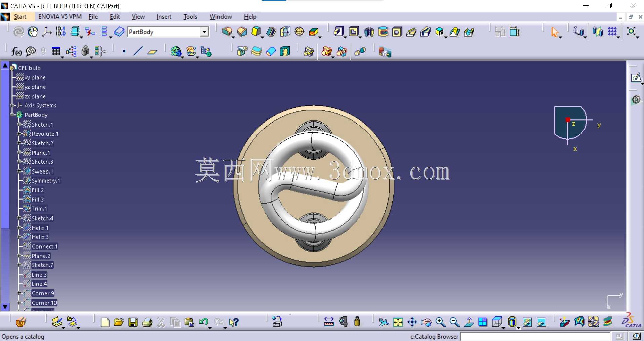Open the Tools menu

point(190,17)
